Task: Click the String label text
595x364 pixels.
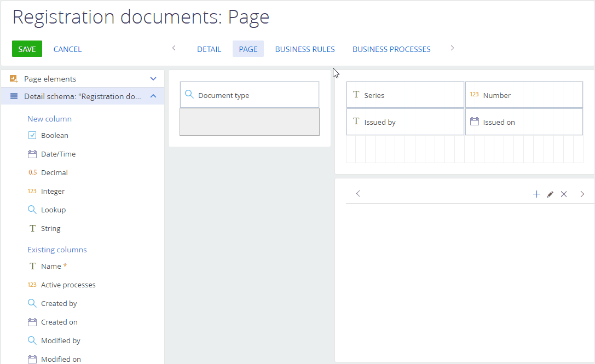Action: [x=51, y=228]
